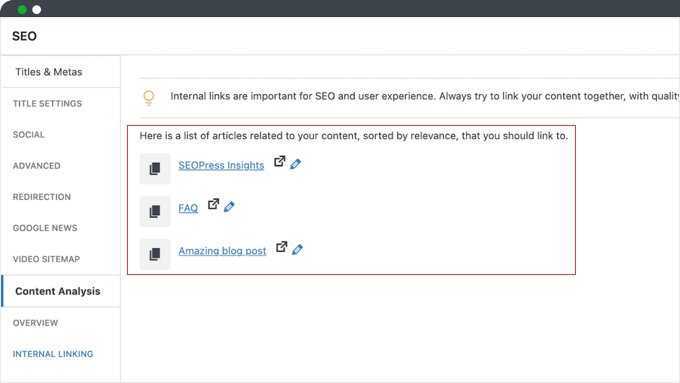Go to Social section
The image size is (680, 383).
[x=29, y=135]
